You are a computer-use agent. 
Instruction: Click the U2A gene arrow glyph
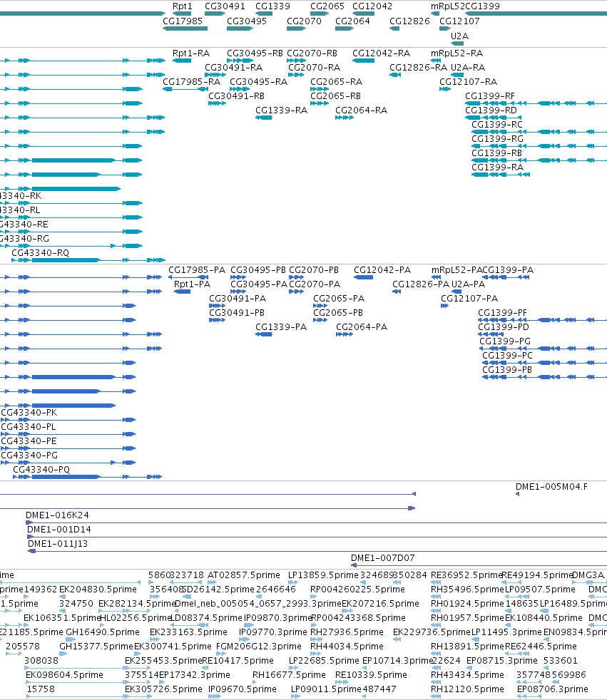coord(457,43)
